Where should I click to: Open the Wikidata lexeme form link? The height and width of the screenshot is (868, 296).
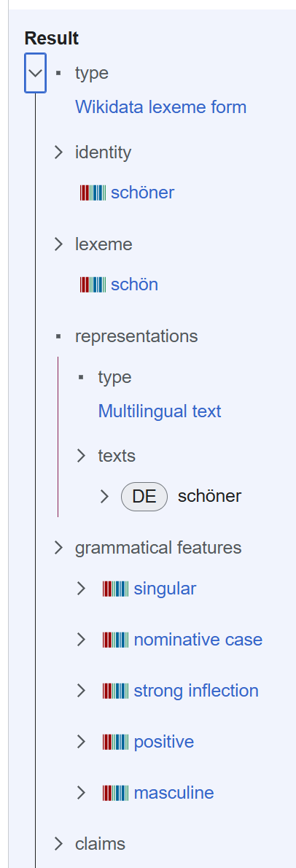(161, 106)
